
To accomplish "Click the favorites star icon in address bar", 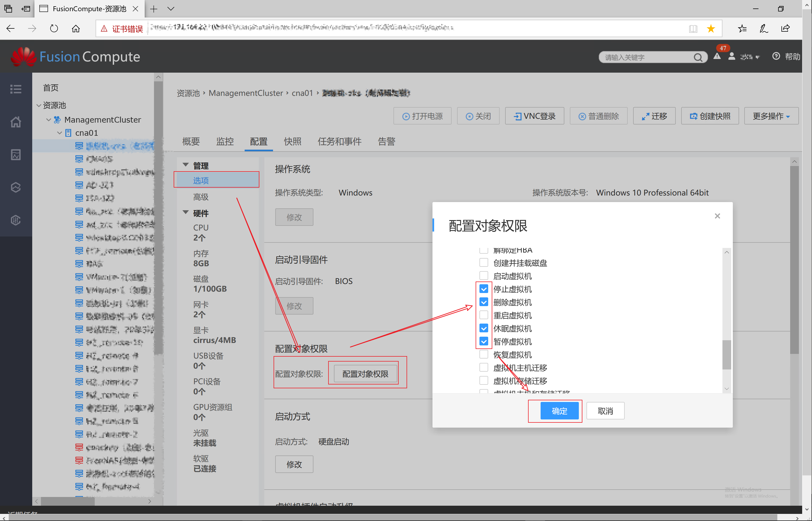I will coord(711,29).
